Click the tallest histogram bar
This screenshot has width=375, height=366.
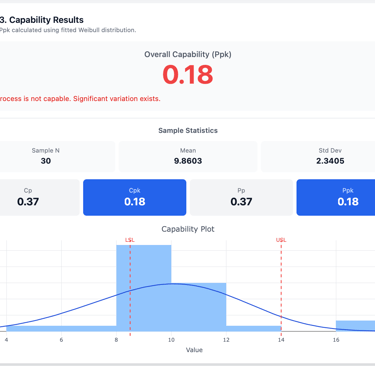tap(144, 288)
